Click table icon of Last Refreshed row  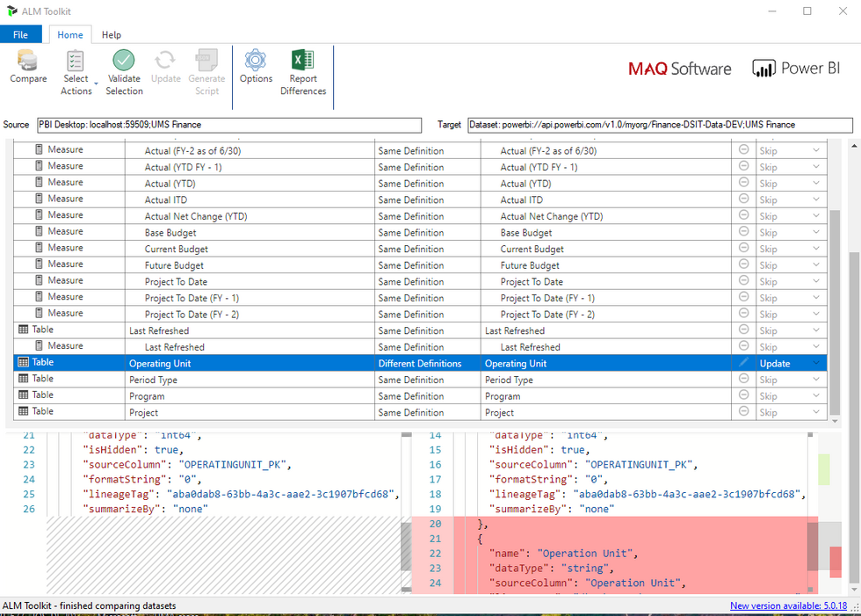[23, 330]
